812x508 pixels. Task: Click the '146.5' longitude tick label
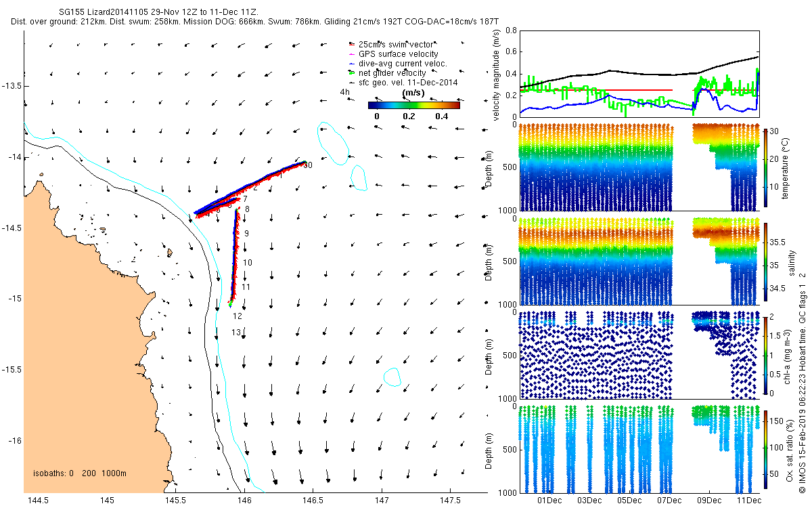313,501
